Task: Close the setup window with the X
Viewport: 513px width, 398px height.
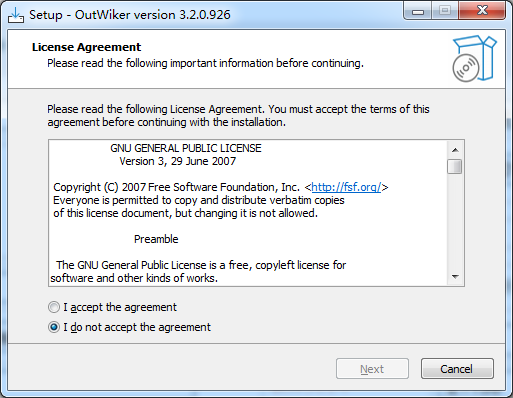Action: tap(482, 11)
